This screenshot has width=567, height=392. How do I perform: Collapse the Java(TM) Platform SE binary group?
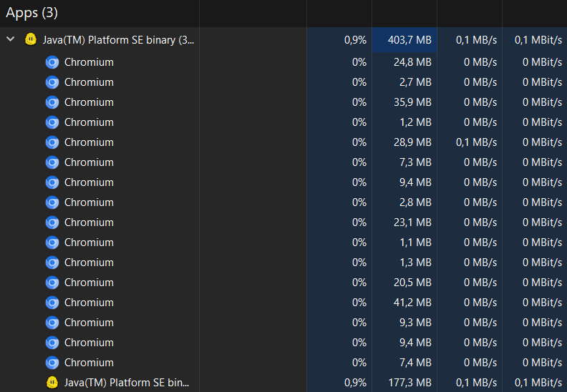pyautogui.click(x=11, y=40)
